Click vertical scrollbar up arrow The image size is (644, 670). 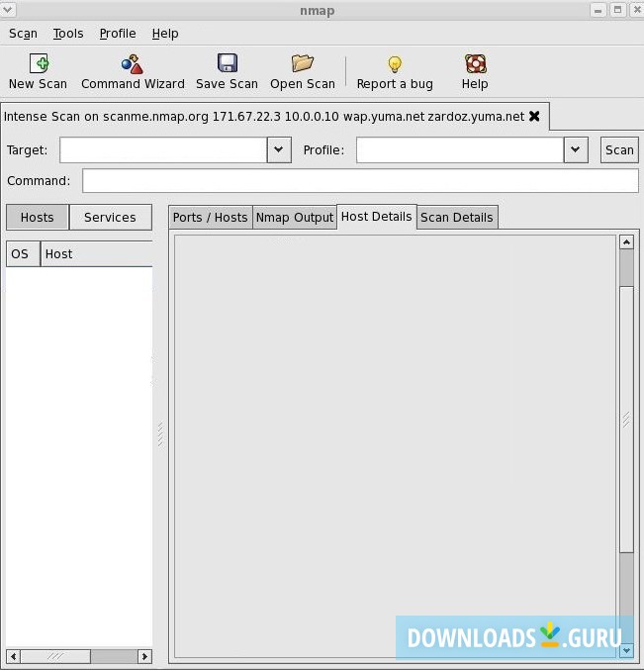click(626, 242)
